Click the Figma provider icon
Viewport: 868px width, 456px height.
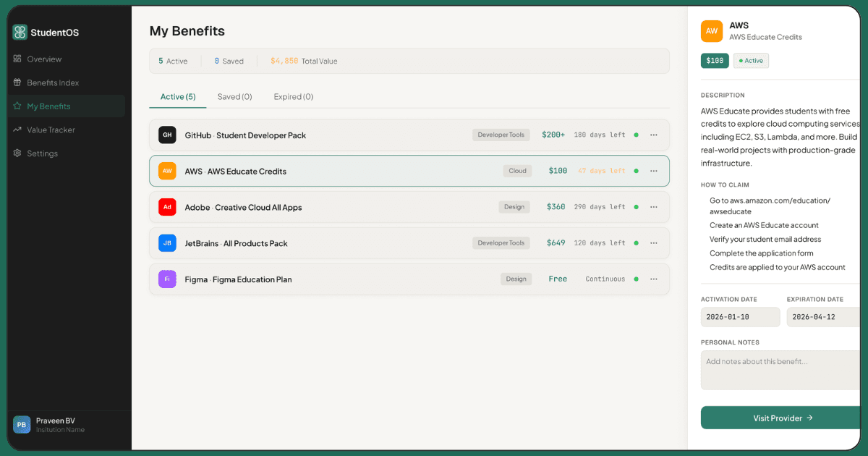(x=167, y=279)
